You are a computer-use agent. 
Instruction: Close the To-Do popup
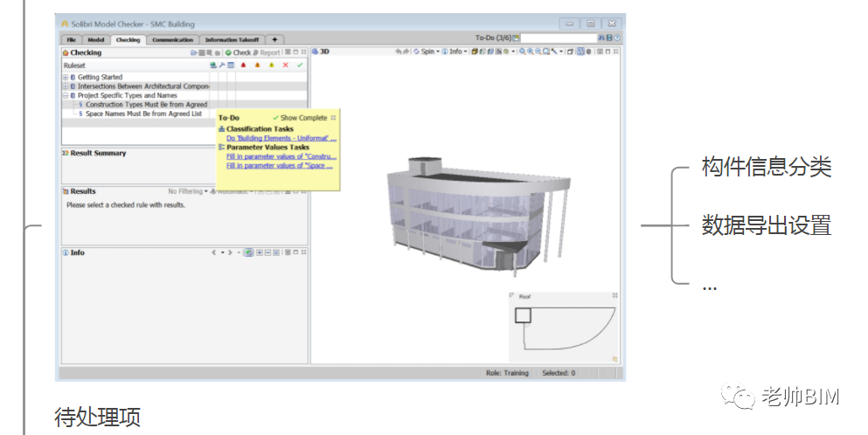[x=333, y=118]
